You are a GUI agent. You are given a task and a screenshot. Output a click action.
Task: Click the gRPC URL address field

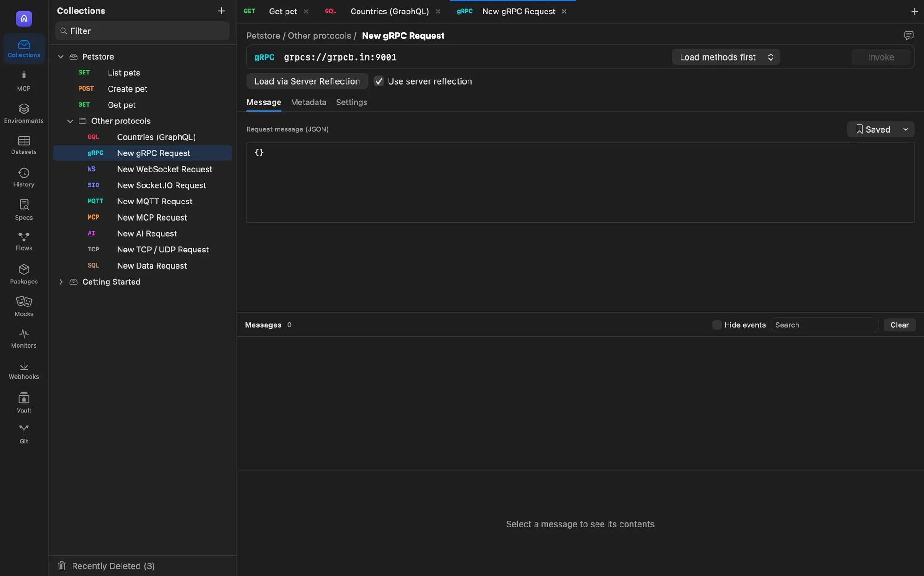click(474, 57)
